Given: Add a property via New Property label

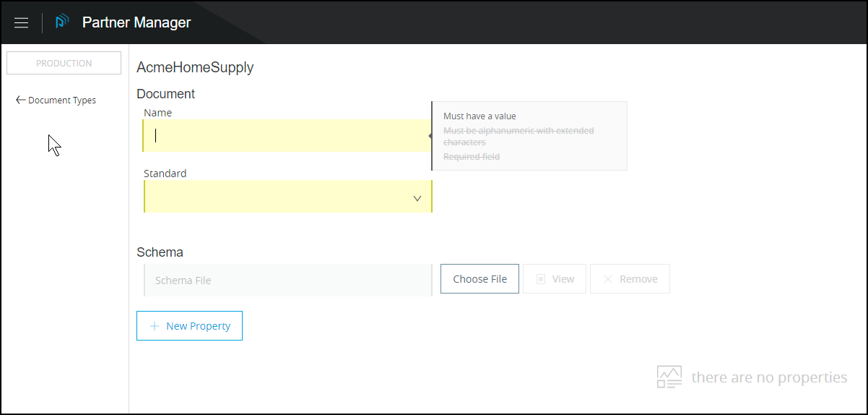Looking at the screenshot, I should coord(198,326).
